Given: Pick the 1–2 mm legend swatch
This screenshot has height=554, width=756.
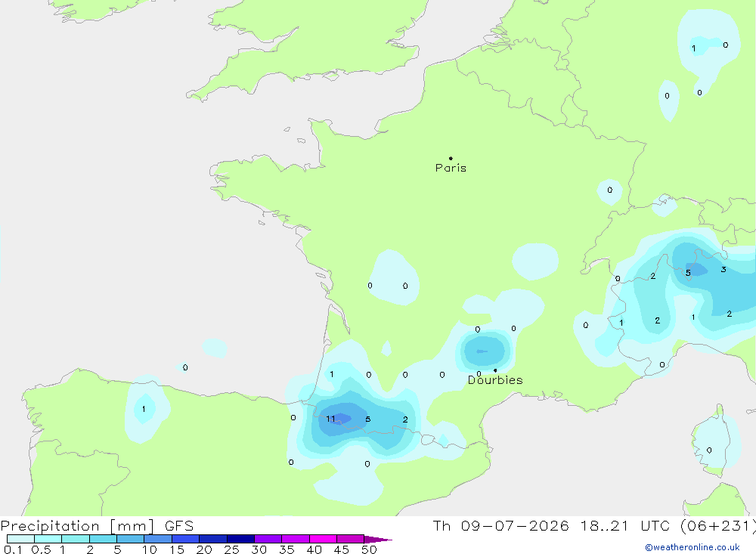Looking at the screenshot, I should [x=75, y=539].
